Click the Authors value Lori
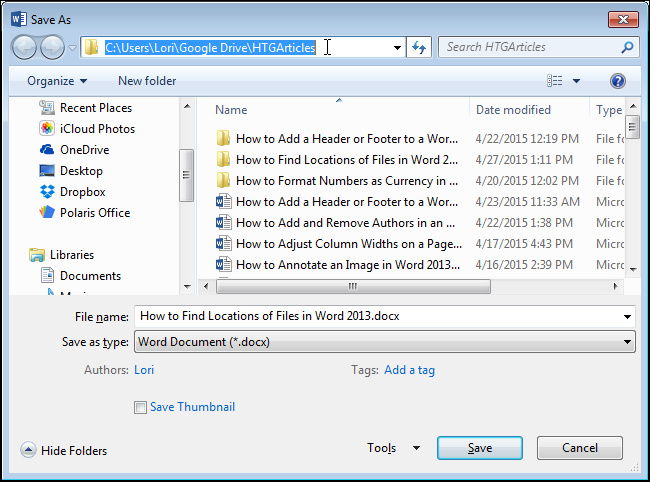 [144, 370]
